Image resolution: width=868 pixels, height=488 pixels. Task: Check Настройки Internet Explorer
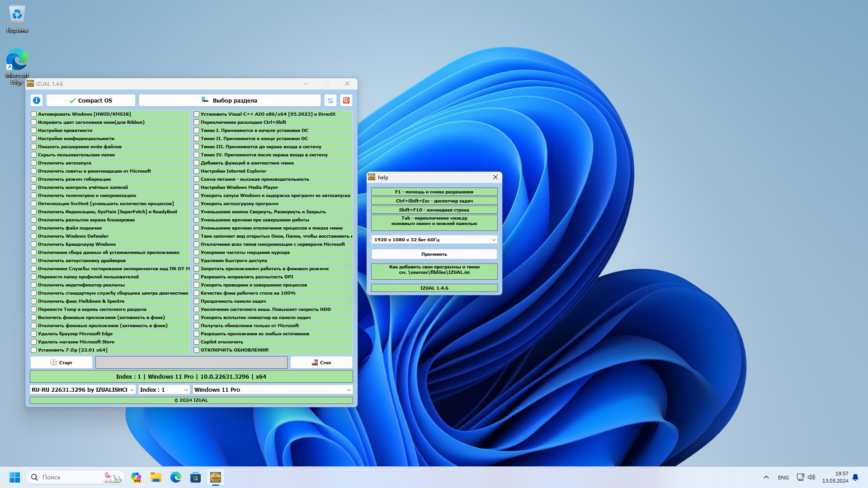point(197,171)
